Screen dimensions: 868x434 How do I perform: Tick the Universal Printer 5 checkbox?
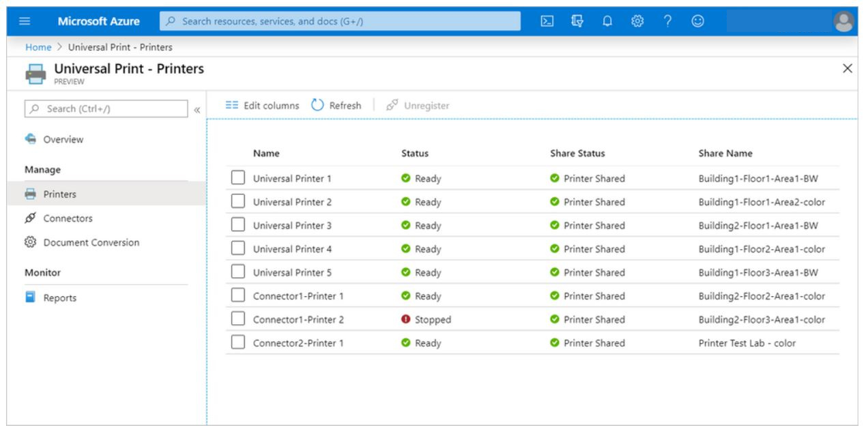point(237,272)
